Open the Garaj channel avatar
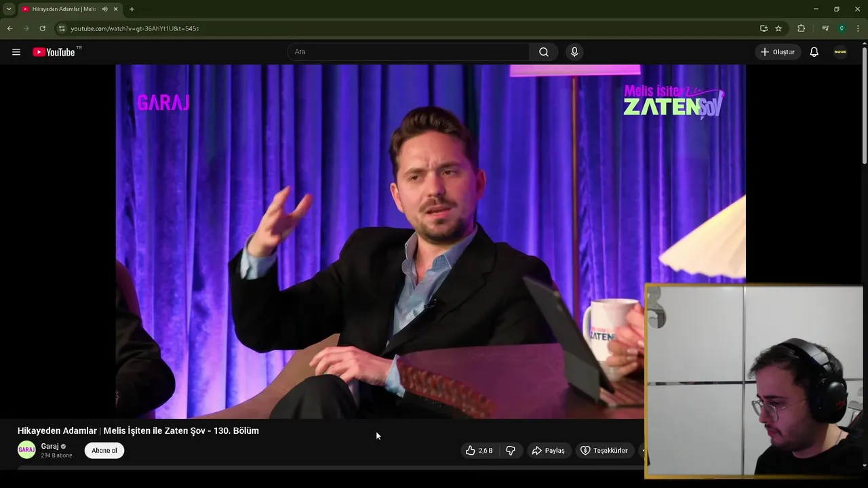 pyautogui.click(x=26, y=450)
